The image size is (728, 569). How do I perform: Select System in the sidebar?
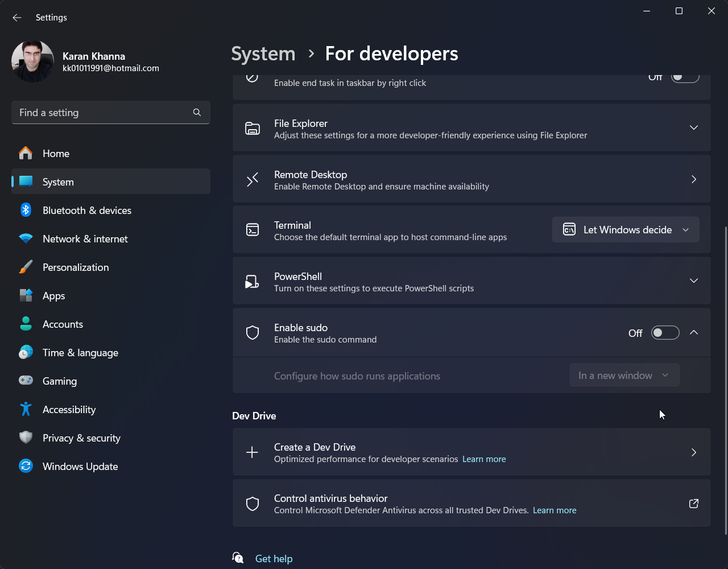[111, 182]
